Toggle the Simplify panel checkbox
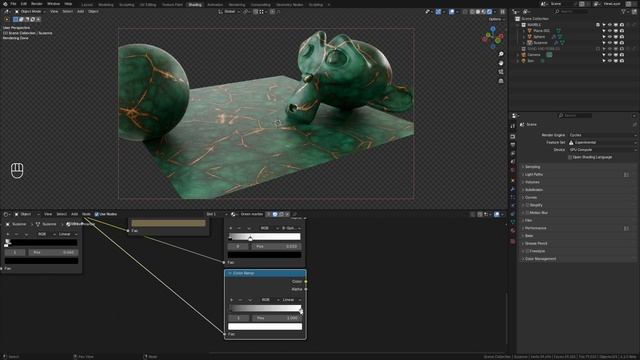The width and height of the screenshot is (640, 360). (x=527, y=205)
